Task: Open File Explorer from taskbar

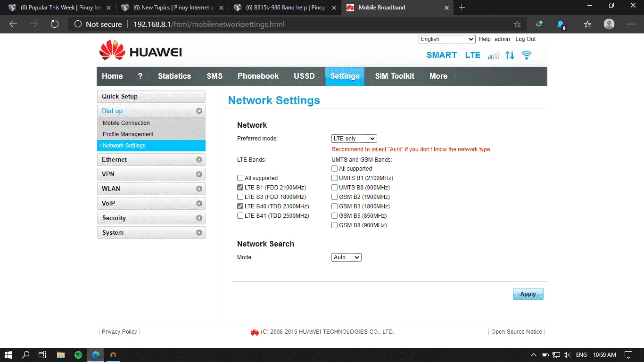Action: [x=60, y=354]
